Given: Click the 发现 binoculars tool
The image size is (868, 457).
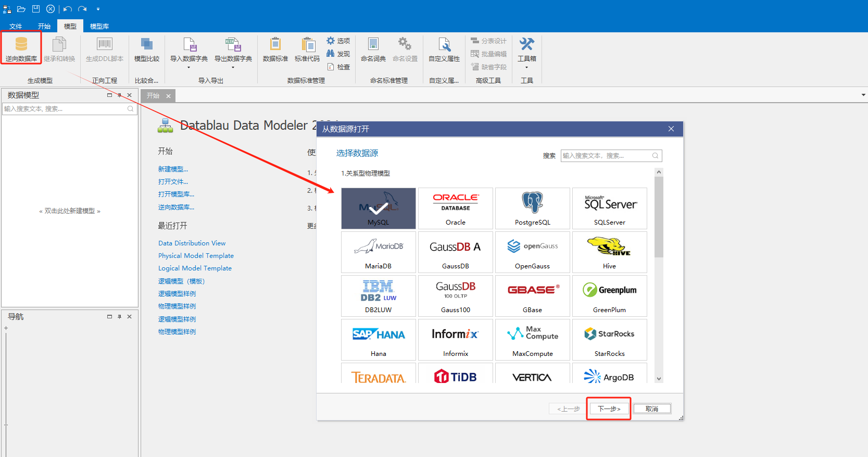Looking at the screenshot, I should (x=338, y=54).
